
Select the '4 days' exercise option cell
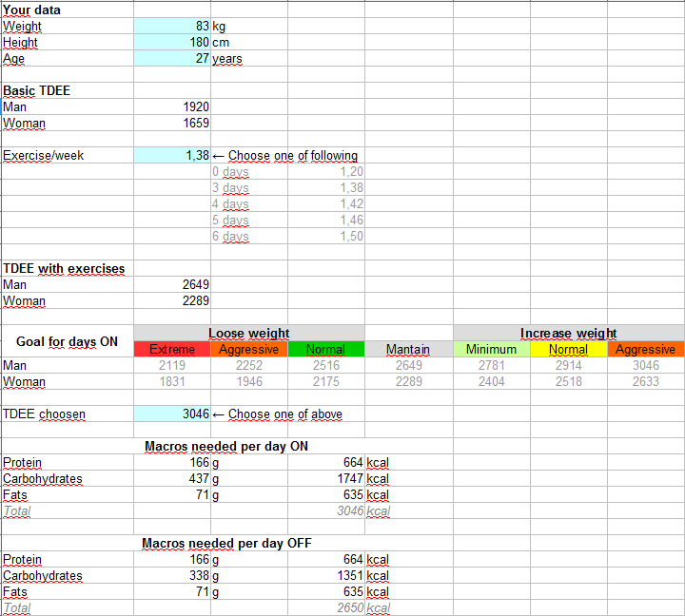[x=249, y=204]
